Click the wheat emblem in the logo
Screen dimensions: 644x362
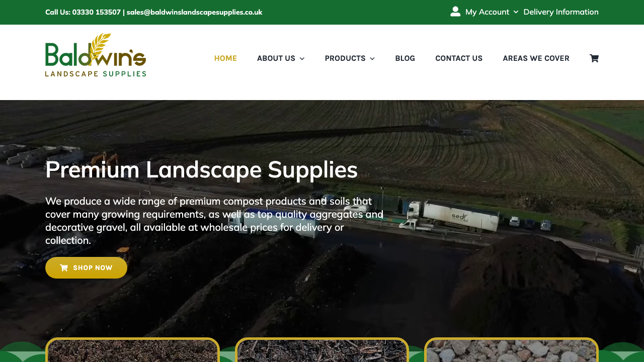pyautogui.click(x=99, y=45)
